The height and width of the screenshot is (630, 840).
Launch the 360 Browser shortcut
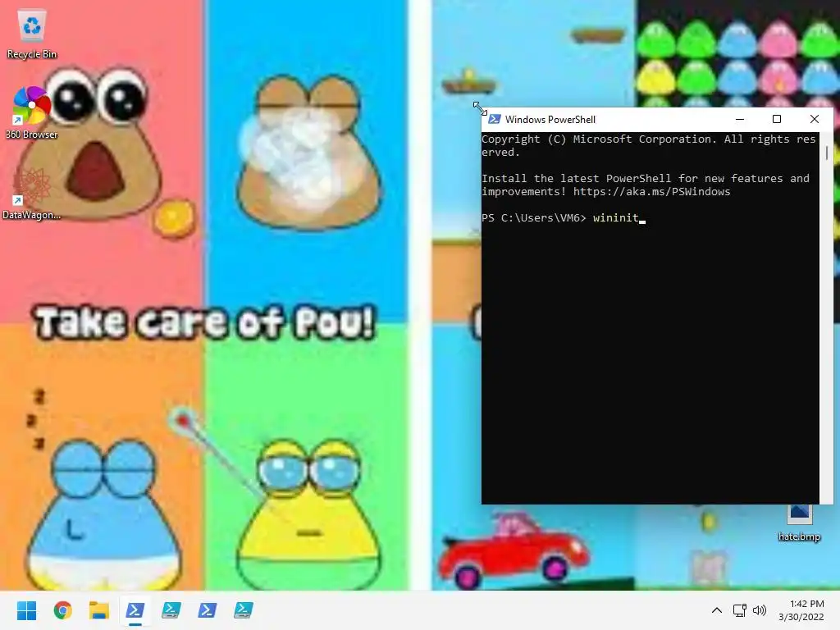tap(32, 112)
